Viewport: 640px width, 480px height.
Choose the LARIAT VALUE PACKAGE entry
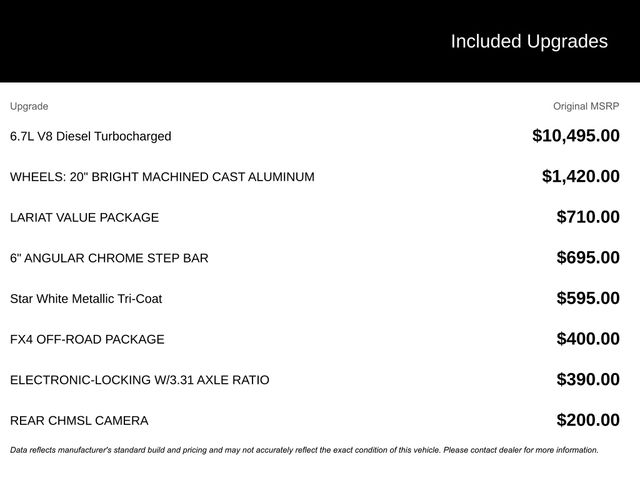click(84, 217)
